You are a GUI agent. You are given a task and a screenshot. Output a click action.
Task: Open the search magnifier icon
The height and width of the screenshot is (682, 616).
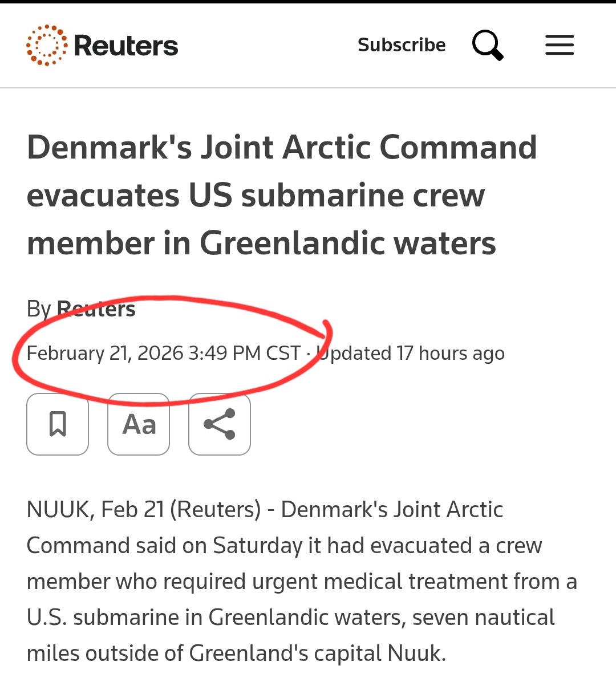point(487,45)
